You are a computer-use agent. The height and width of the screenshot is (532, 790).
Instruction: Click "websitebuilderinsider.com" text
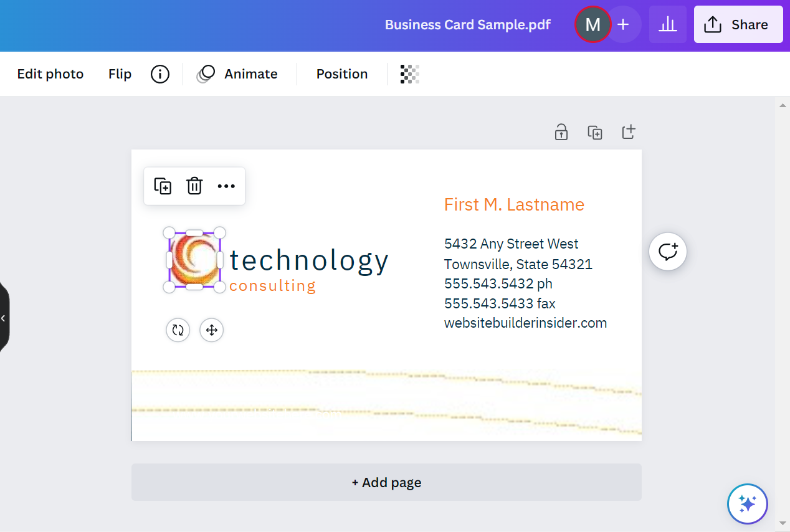coord(525,323)
